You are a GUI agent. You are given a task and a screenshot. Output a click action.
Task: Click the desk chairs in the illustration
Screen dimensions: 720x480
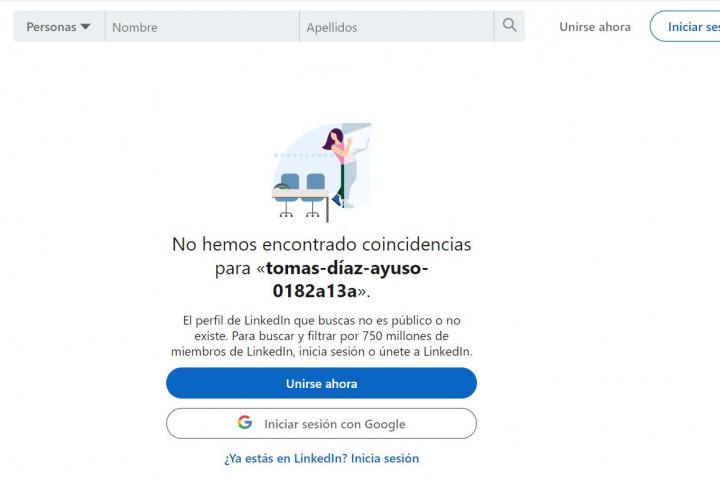coord(299,194)
